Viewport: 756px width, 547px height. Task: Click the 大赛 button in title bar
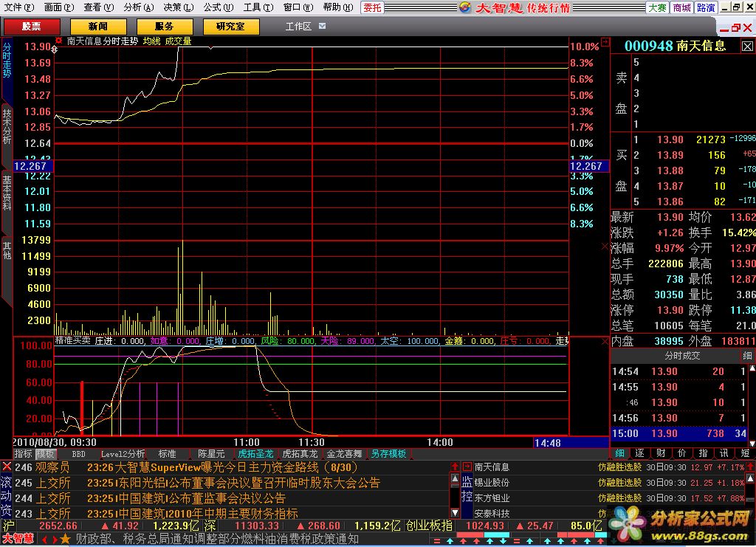coord(657,7)
